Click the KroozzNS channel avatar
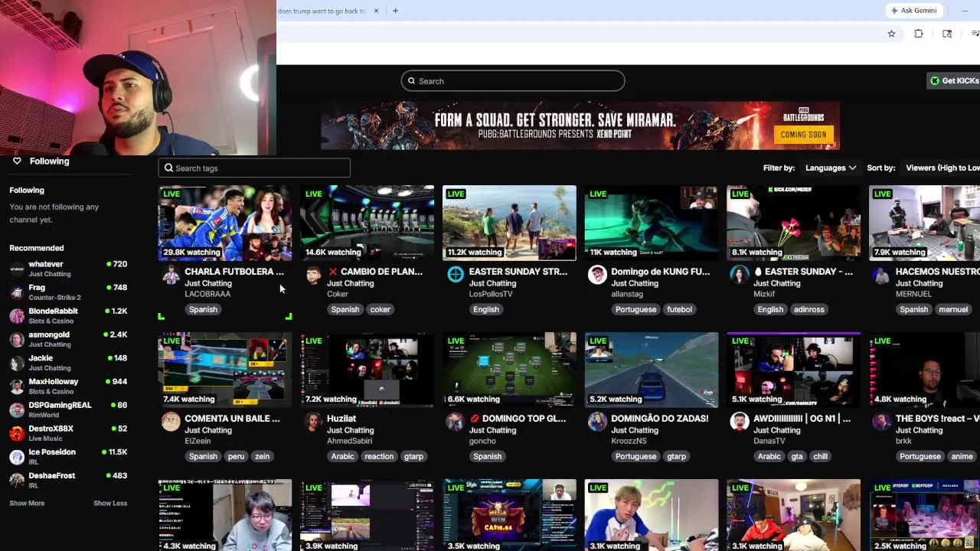The height and width of the screenshot is (551, 980). (x=597, y=422)
